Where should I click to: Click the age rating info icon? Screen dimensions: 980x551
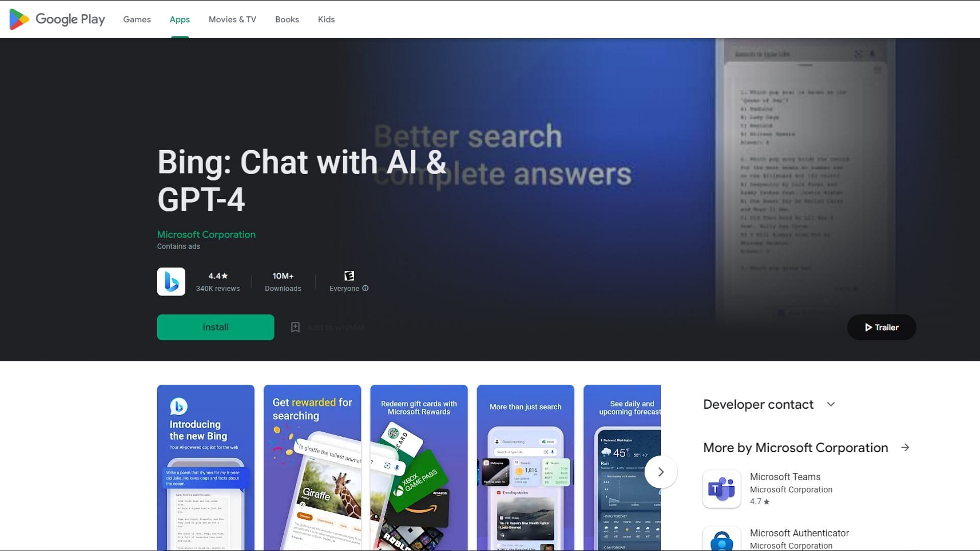365,289
